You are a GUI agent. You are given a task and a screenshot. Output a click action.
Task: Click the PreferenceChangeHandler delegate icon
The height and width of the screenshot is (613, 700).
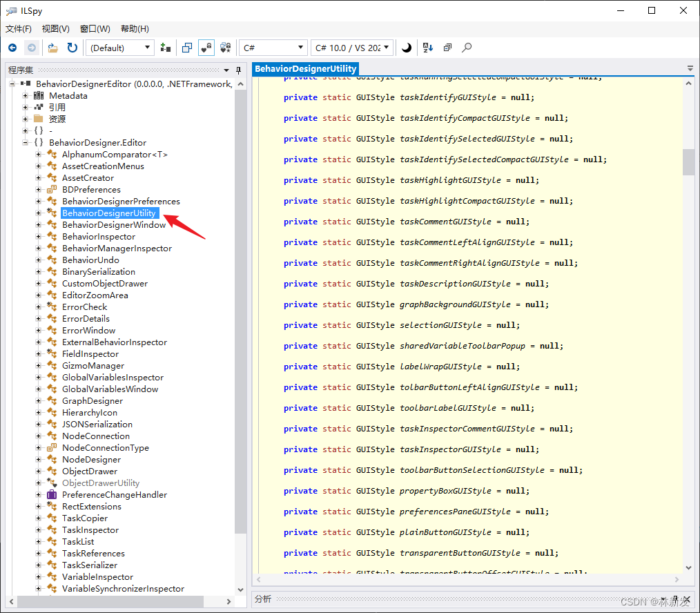pyautogui.click(x=52, y=494)
